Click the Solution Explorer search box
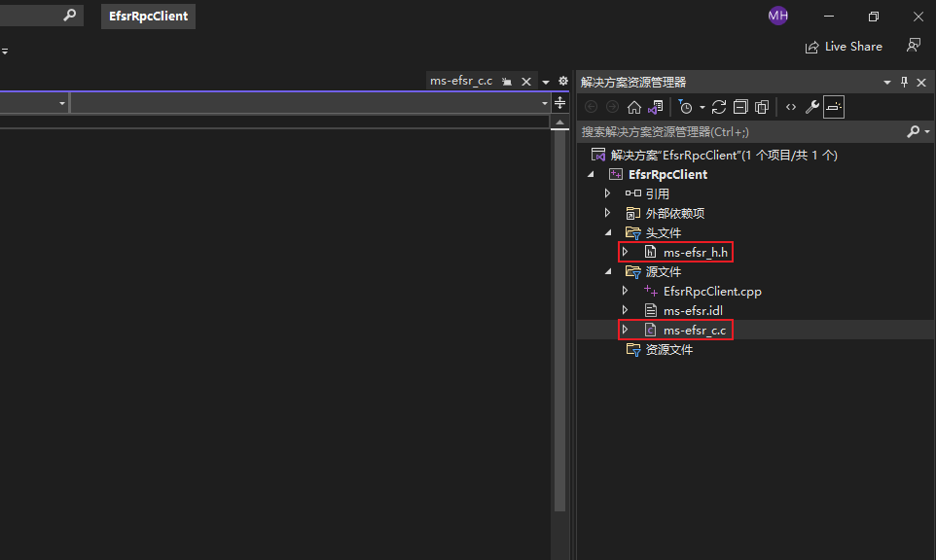 click(x=740, y=132)
